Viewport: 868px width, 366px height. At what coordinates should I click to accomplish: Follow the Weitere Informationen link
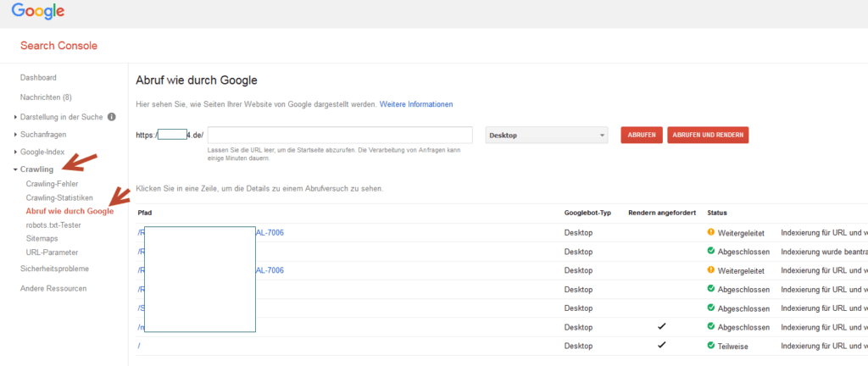[x=415, y=104]
